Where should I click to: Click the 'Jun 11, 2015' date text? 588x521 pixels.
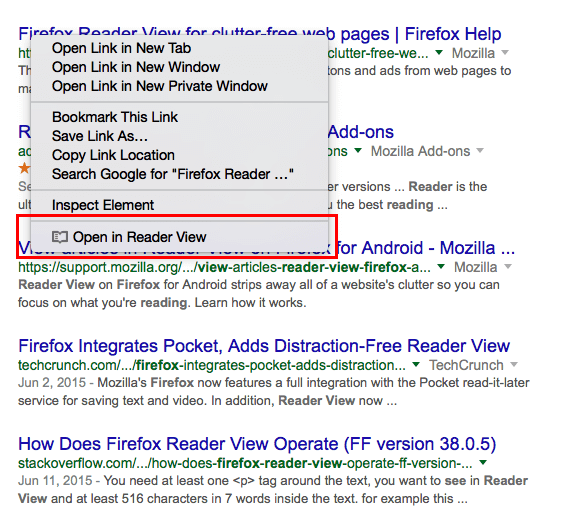pyautogui.click(x=55, y=481)
